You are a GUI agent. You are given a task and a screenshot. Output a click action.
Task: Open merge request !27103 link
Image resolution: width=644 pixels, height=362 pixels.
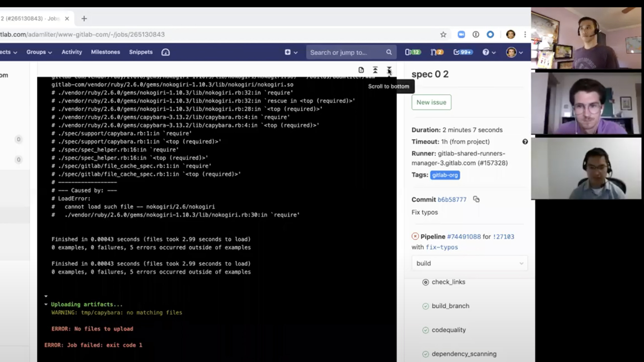tap(503, 237)
